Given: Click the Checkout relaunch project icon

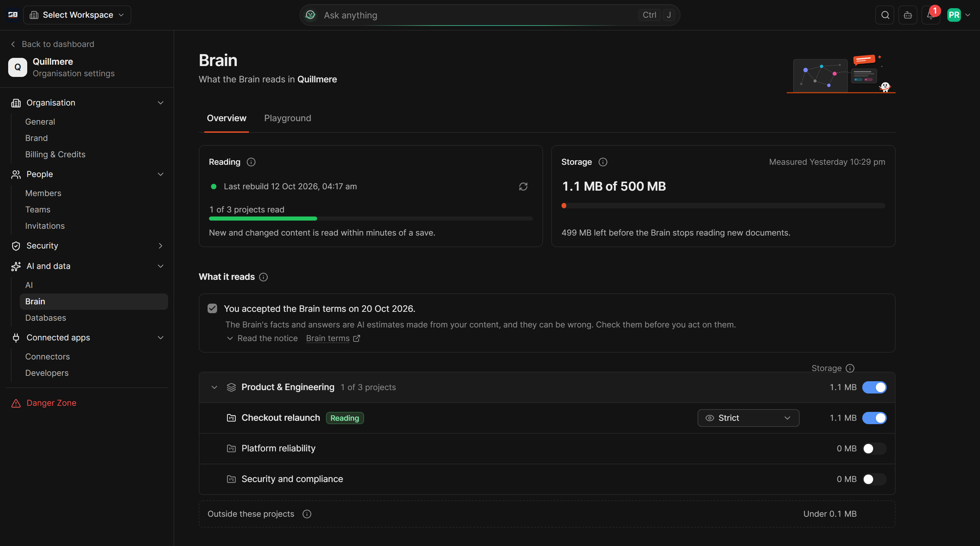Looking at the screenshot, I should pyautogui.click(x=231, y=418).
